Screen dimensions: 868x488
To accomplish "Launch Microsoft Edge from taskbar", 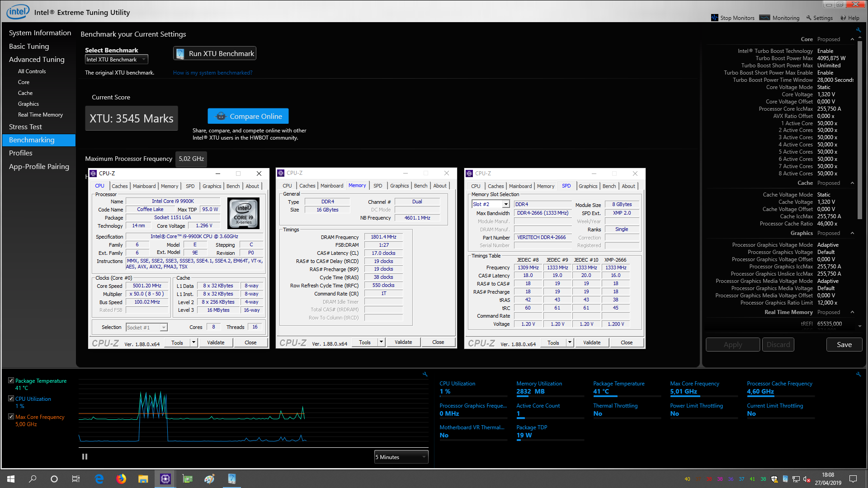I will coord(99,479).
